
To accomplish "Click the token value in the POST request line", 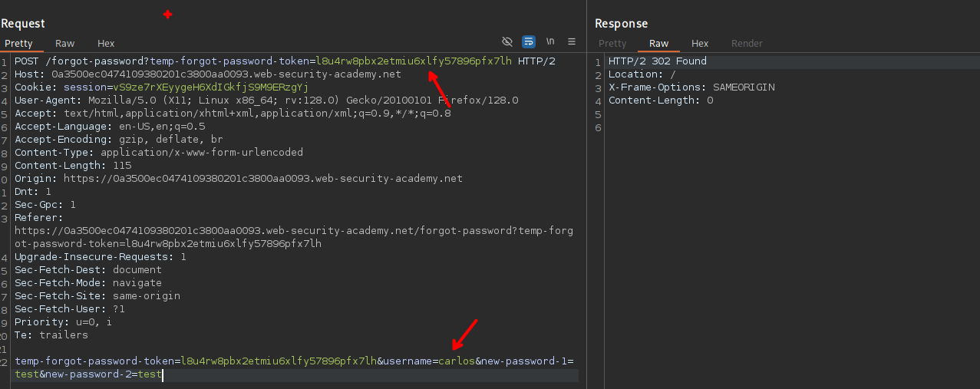I will [414, 61].
